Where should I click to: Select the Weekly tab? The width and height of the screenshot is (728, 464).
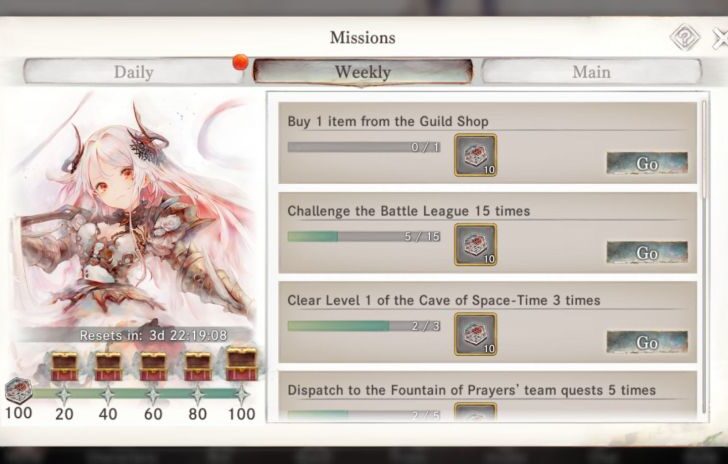[x=363, y=72]
